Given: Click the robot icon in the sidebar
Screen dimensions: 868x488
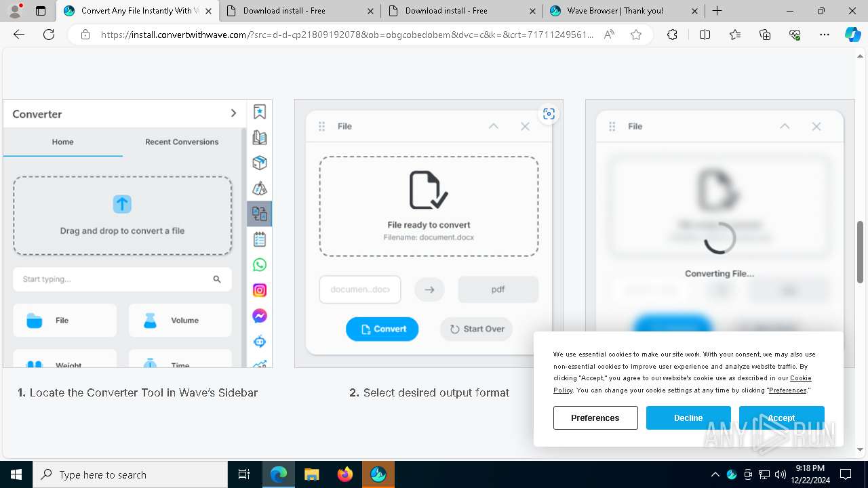Looking at the screenshot, I should [x=260, y=342].
